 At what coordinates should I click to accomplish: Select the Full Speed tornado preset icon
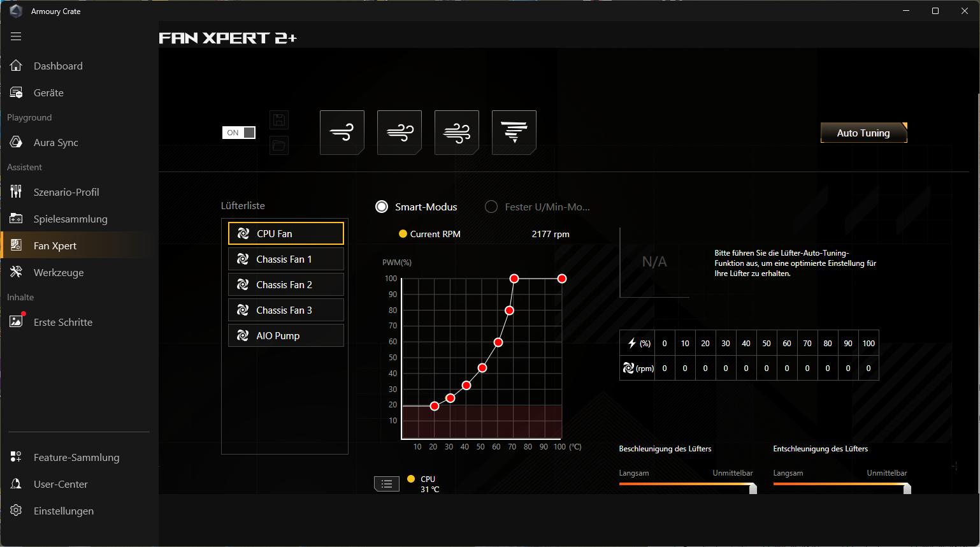pos(514,133)
